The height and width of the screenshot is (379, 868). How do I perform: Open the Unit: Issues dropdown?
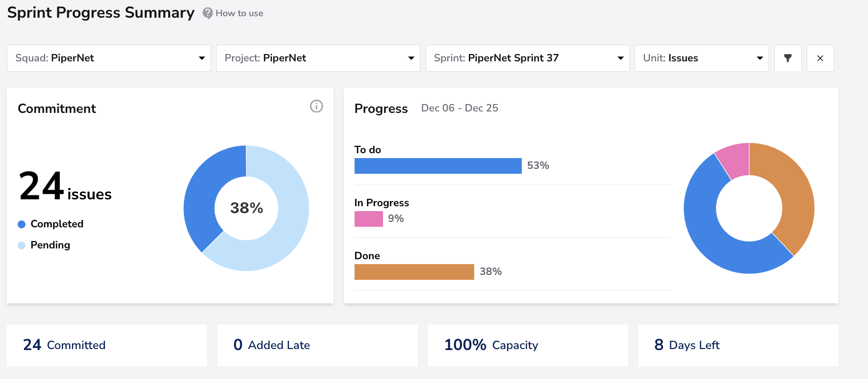point(702,58)
